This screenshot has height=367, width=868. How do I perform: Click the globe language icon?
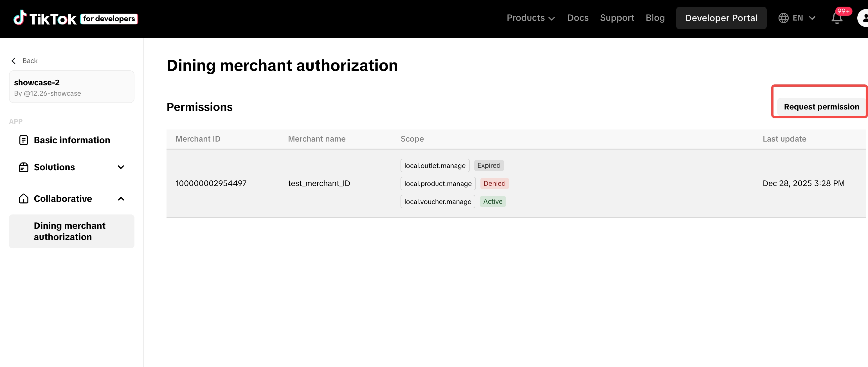tap(783, 18)
